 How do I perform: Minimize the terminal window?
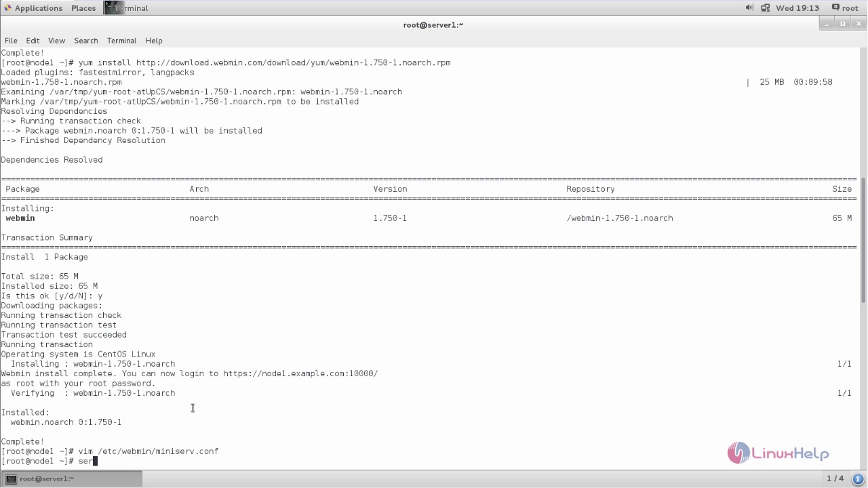(x=828, y=24)
